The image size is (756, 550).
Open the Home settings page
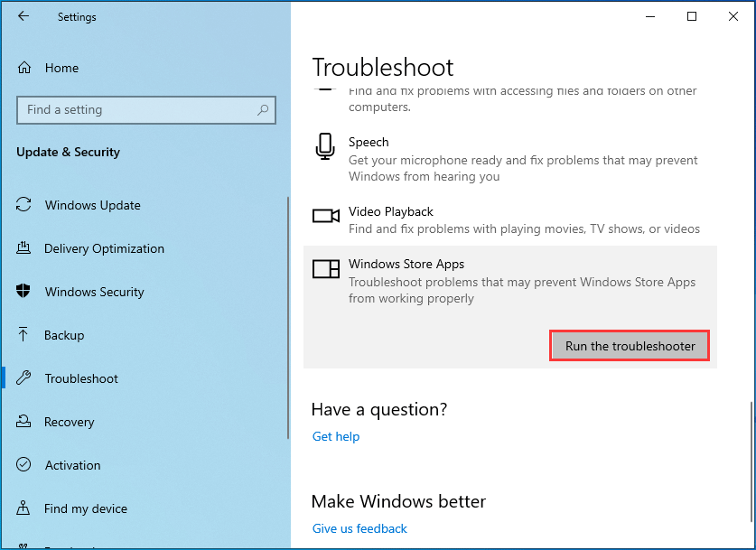tap(61, 68)
